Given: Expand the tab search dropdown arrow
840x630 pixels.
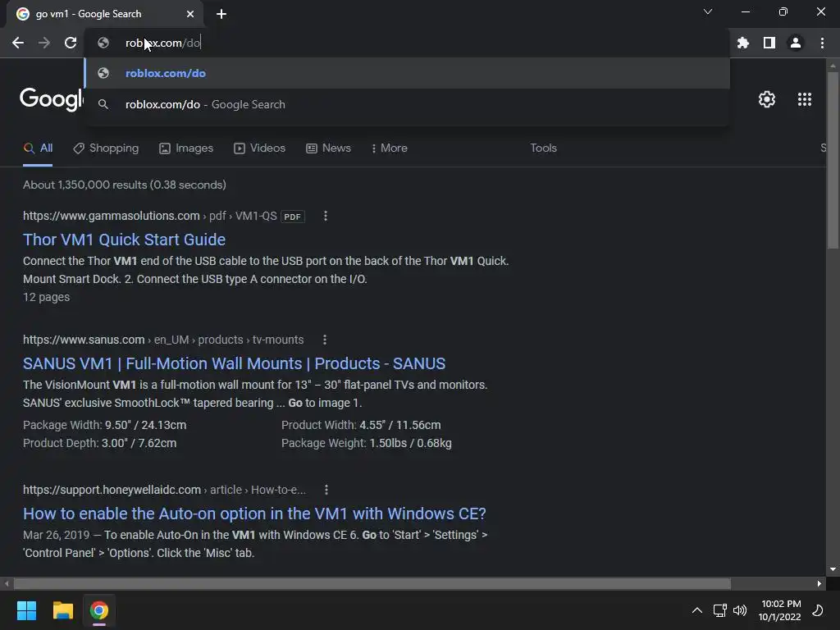Looking at the screenshot, I should (708, 11).
